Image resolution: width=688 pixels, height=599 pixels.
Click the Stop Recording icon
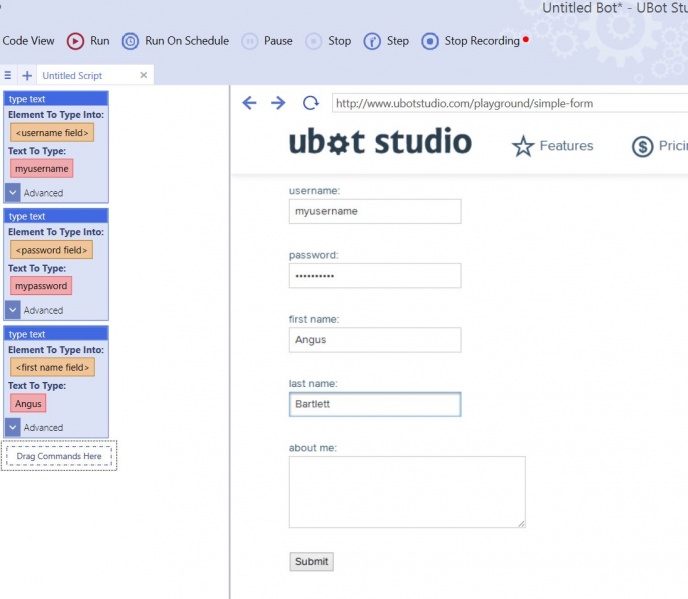coord(430,41)
